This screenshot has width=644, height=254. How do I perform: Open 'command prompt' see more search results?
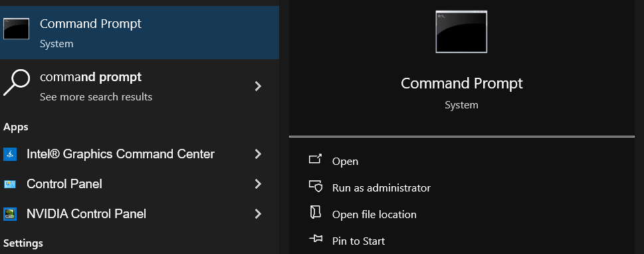[139, 86]
